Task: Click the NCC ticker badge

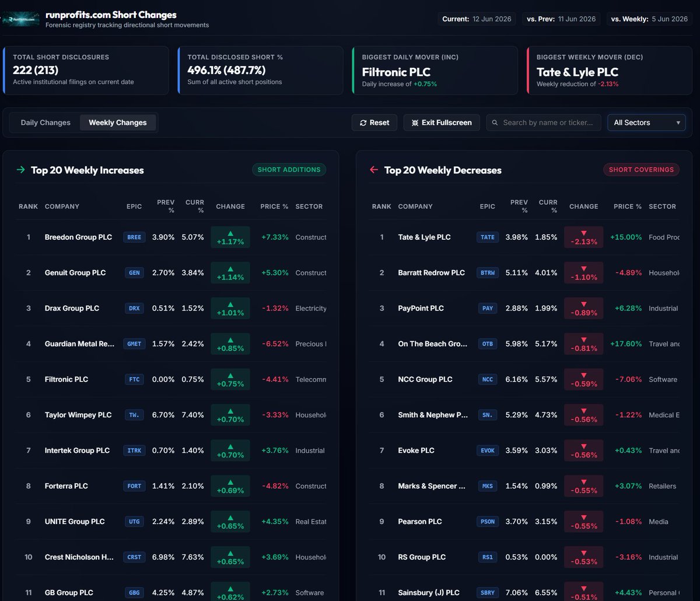Action: tap(488, 379)
